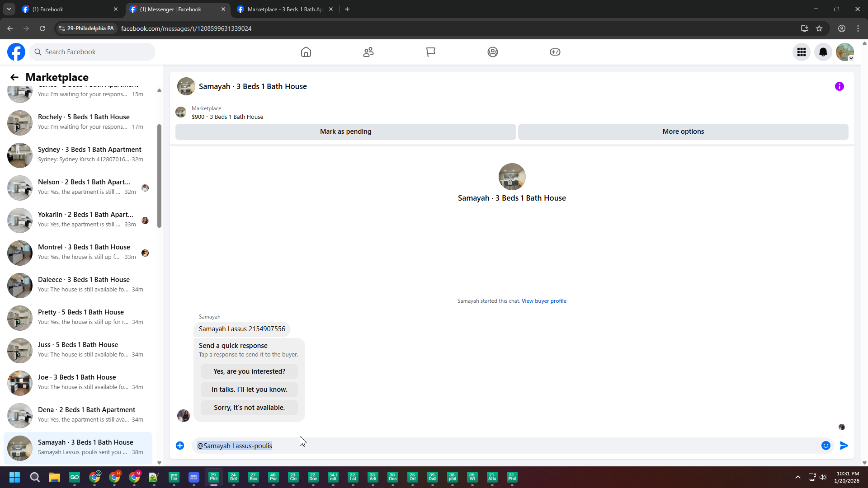Go back using the Marketplace back arrow

pyautogui.click(x=14, y=77)
